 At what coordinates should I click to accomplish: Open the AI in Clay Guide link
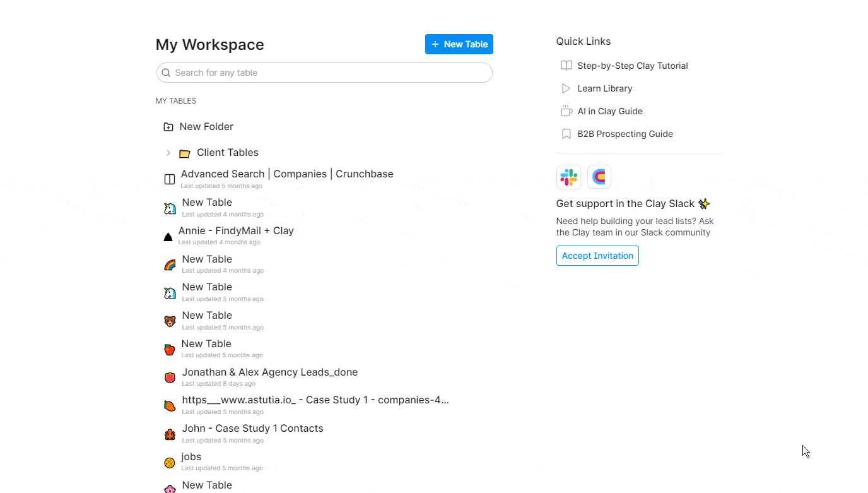(x=610, y=111)
